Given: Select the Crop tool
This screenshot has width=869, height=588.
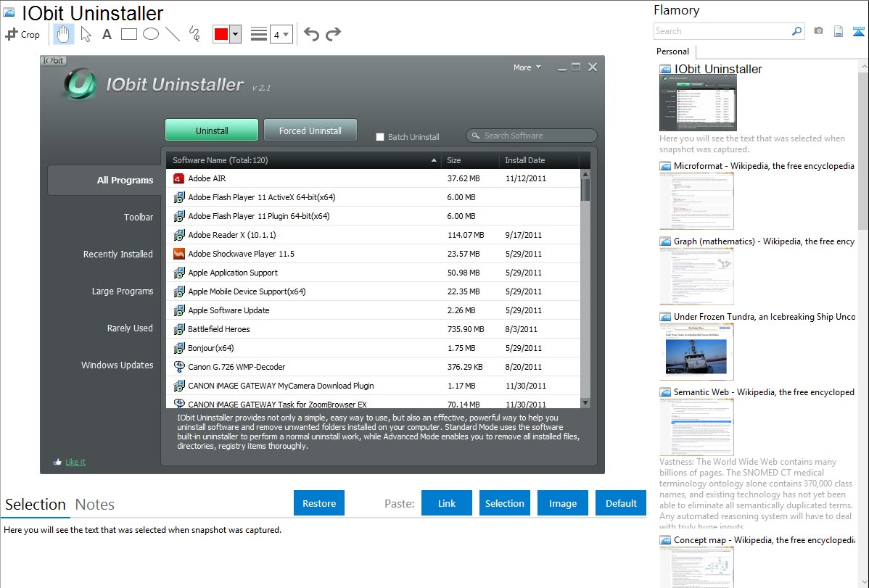Looking at the screenshot, I should click(x=22, y=34).
